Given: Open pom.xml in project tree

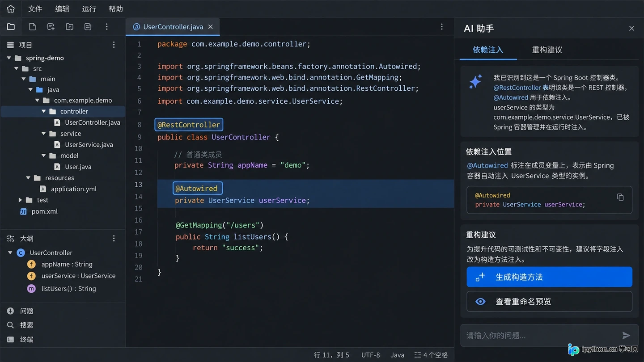Looking at the screenshot, I should [x=45, y=211].
